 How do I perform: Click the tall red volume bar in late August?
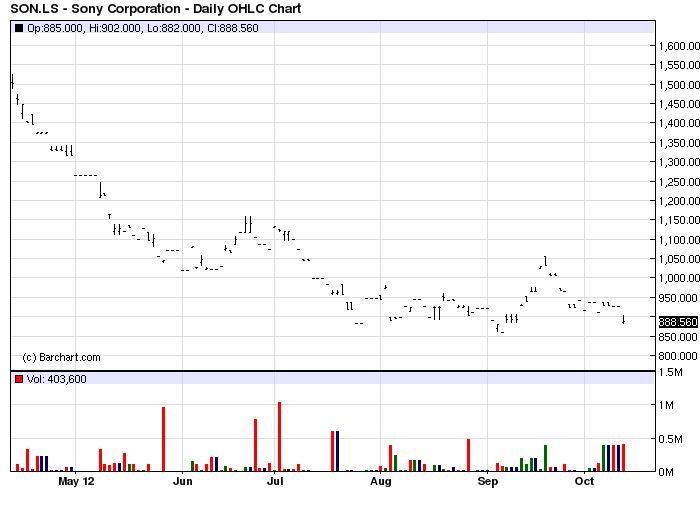(468, 455)
